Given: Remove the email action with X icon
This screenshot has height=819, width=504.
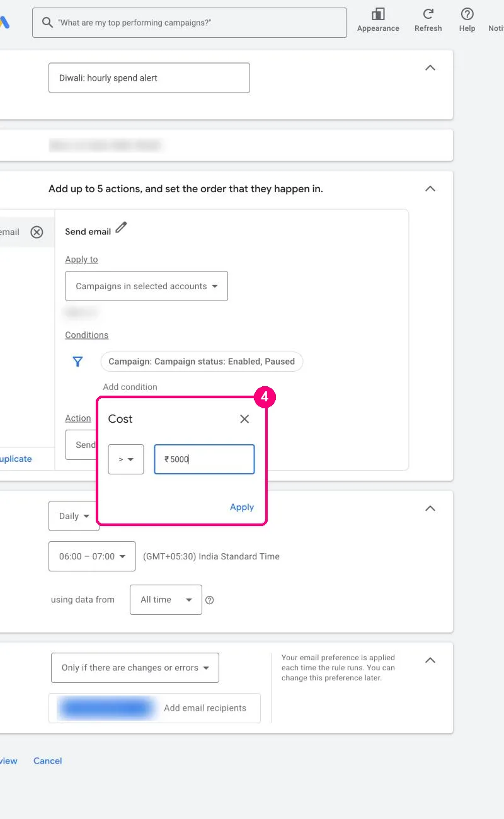Looking at the screenshot, I should tap(37, 232).
